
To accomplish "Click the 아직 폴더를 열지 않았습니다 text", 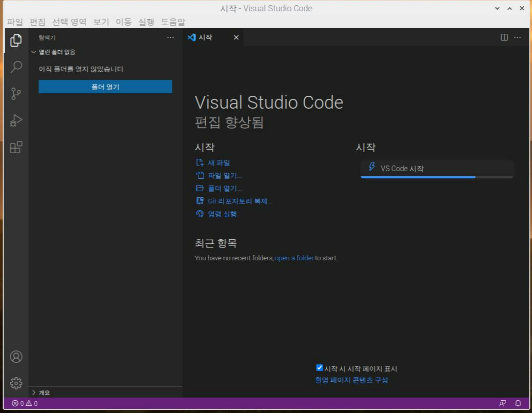I will (82, 69).
